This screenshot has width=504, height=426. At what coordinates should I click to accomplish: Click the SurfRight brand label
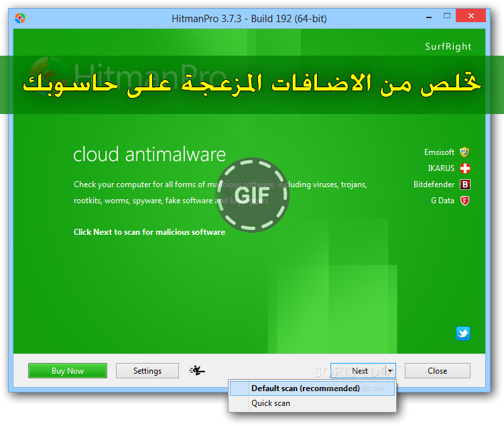448,47
